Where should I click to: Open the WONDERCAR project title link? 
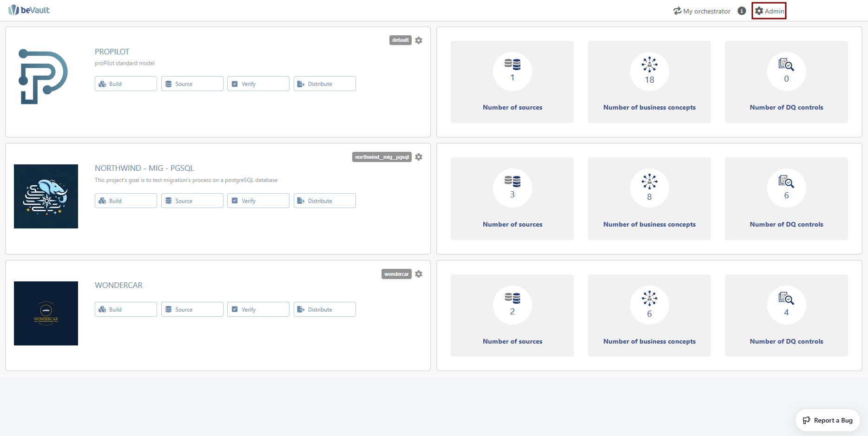point(118,285)
